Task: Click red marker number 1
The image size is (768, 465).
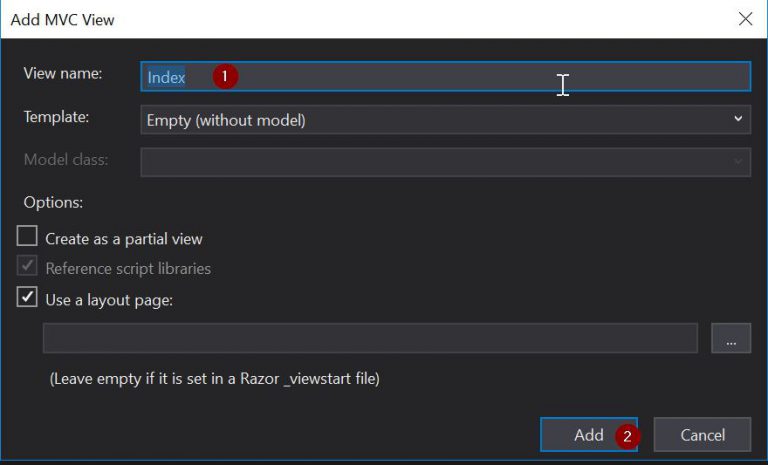Action: point(226,76)
